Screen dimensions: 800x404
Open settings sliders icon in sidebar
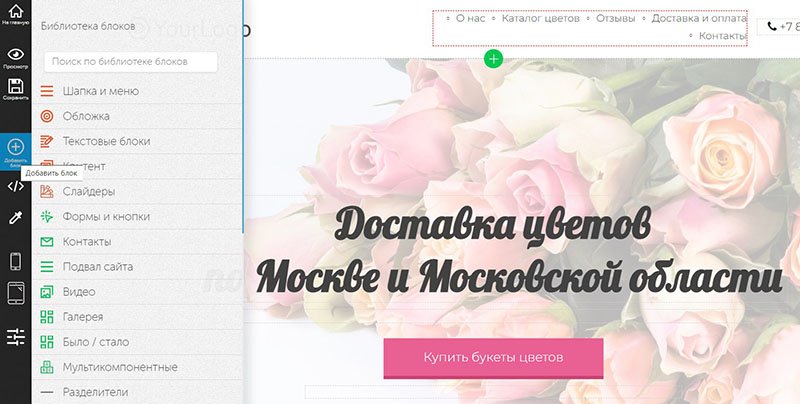16,337
